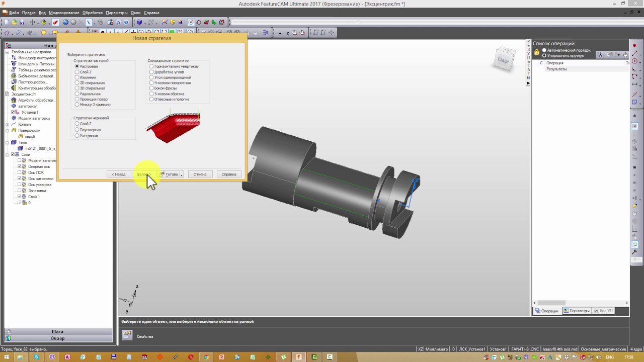Toggle the Опорная ось layer checkbox
The width and height of the screenshot is (644, 362).
pyautogui.click(x=20, y=166)
